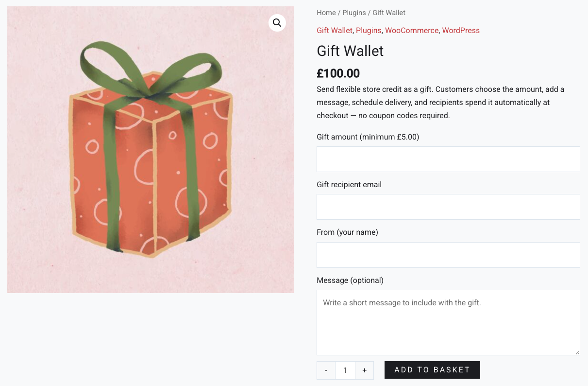Screen dimensions: 588x386
Task: Increase quantity with the plus stepper
Action: [364, 370]
